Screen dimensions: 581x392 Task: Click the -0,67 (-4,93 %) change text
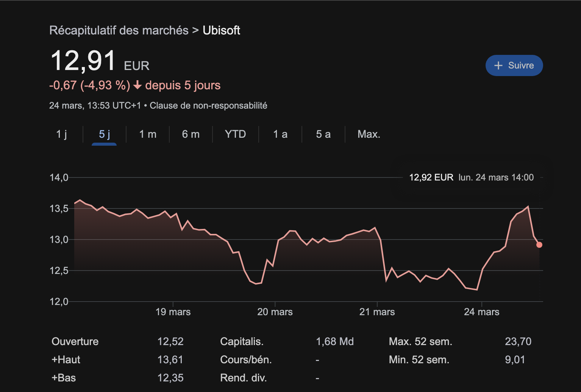[x=90, y=86]
